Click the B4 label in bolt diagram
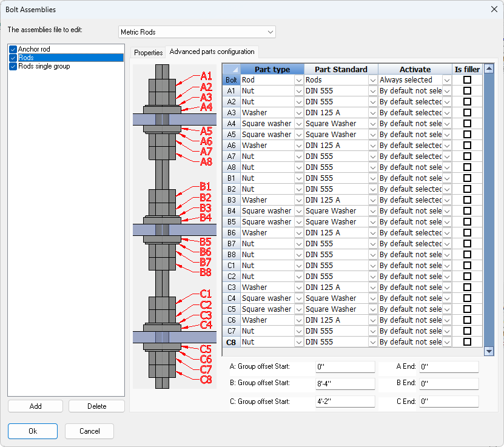This screenshot has height=447, width=504. click(206, 217)
